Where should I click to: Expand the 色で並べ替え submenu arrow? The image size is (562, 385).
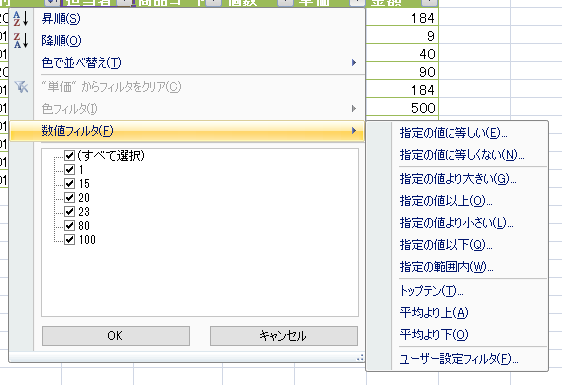(x=354, y=63)
